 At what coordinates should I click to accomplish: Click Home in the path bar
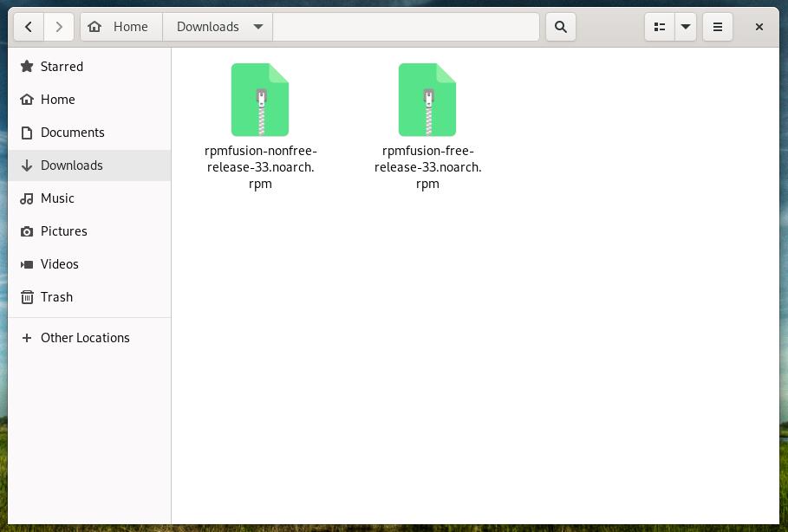(x=121, y=27)
